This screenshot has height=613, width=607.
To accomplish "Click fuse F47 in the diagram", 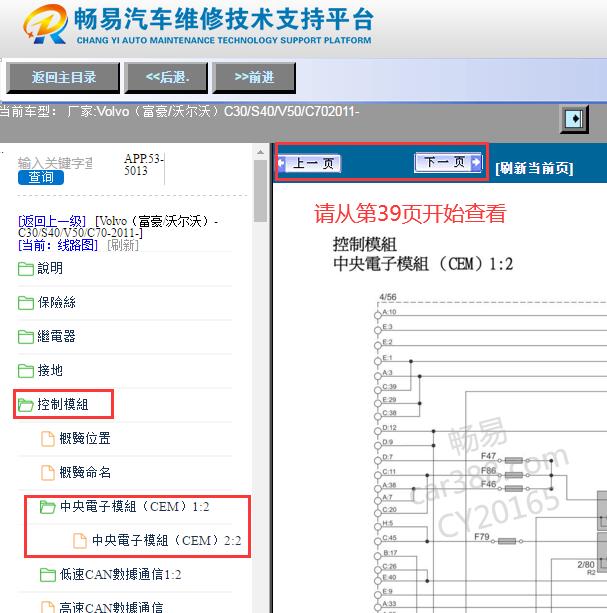I will tap(514, 460).
